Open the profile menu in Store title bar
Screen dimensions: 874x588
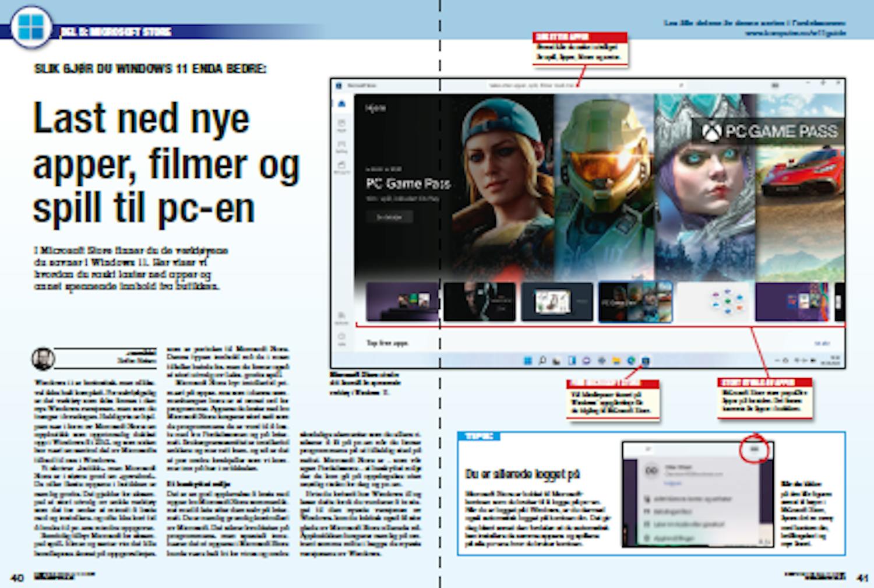[x=775, y=86]
